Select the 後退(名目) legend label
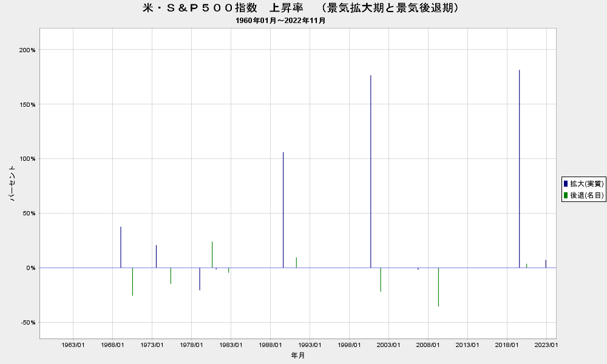The image size is (607, 364). tap(586, 195)
